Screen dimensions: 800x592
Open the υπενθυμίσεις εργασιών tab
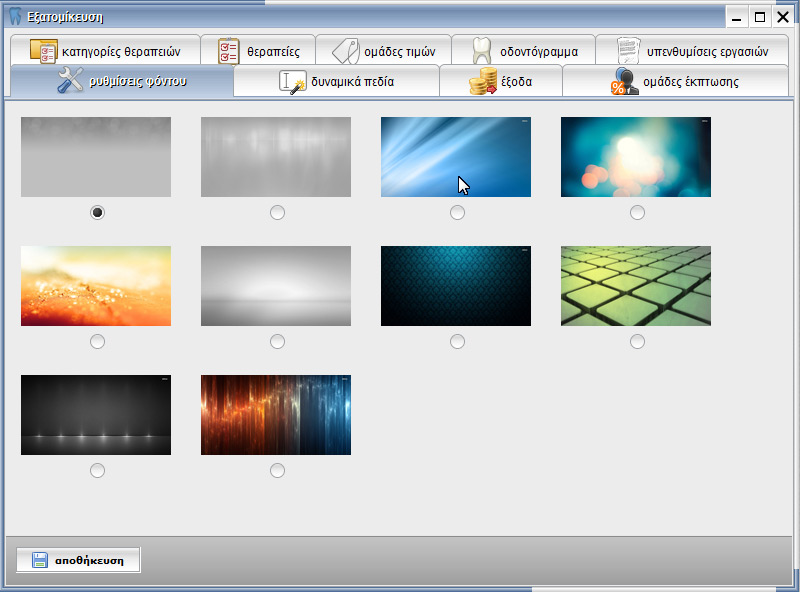(x=692, y=51)
